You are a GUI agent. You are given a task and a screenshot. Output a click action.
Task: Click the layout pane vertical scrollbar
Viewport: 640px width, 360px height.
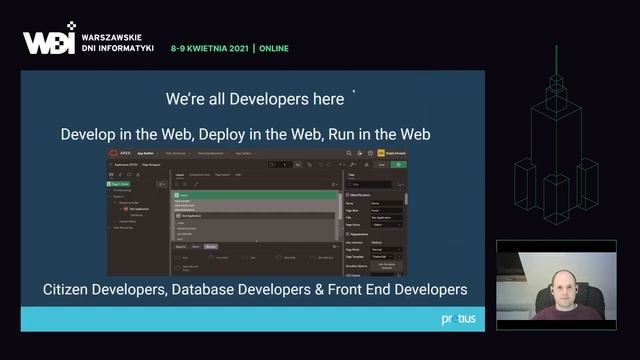[340, 206]
